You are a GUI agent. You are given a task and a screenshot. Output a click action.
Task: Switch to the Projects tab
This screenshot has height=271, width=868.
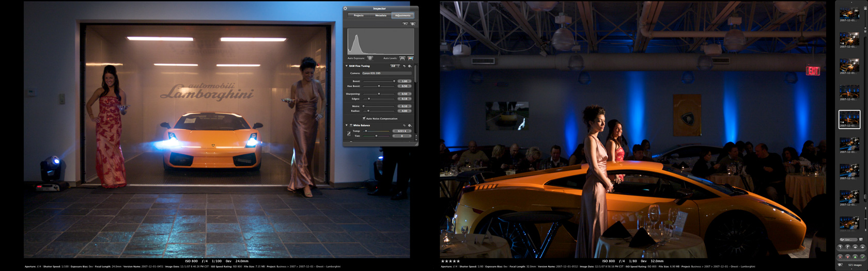coord(359,15)
